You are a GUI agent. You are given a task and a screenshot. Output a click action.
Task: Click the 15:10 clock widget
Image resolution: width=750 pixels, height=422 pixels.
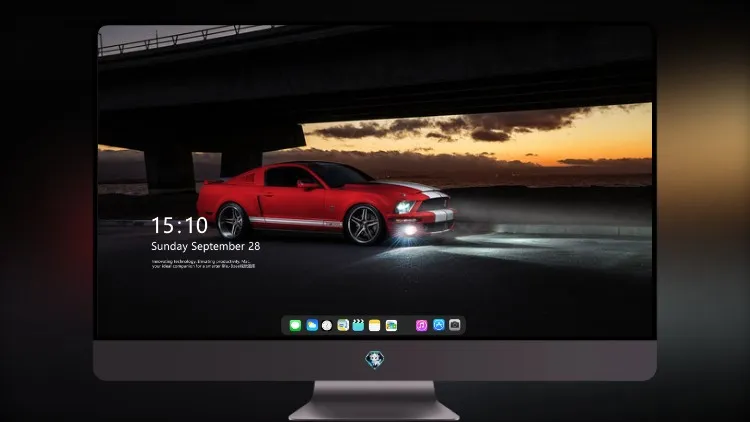pyautogui.click(x=179, y=225)
